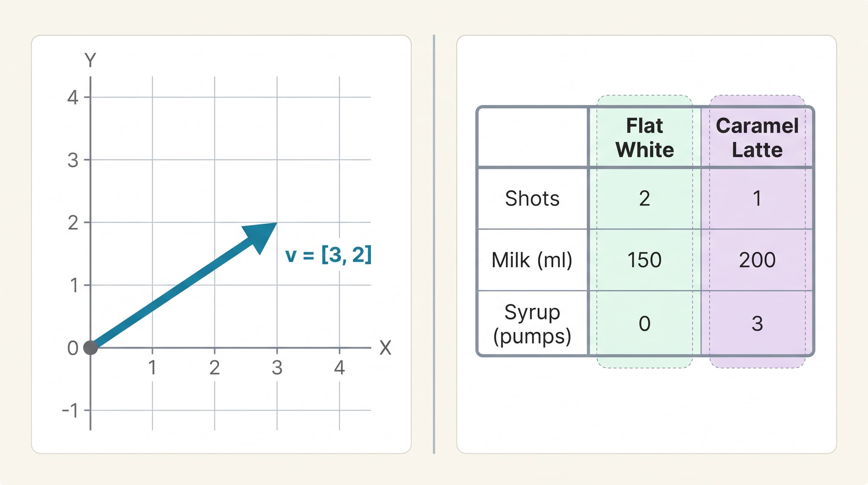Select the Flat White column header
Screen dimensions: 868x485
point(644,138)
